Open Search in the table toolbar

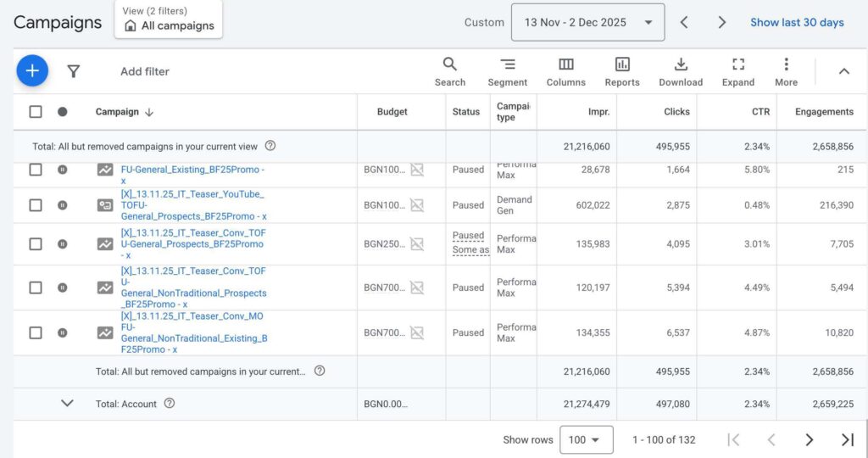pos(449,72)
